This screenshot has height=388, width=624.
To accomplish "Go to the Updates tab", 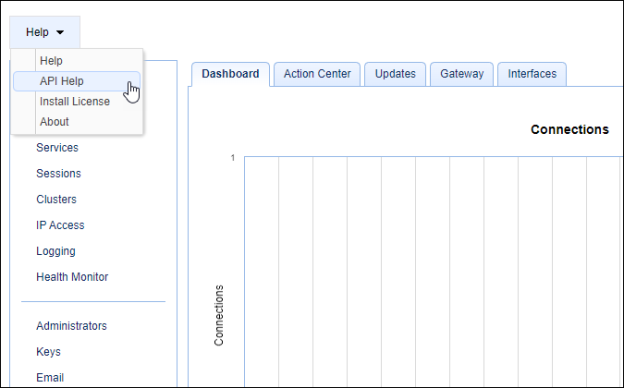I will 395,74.
